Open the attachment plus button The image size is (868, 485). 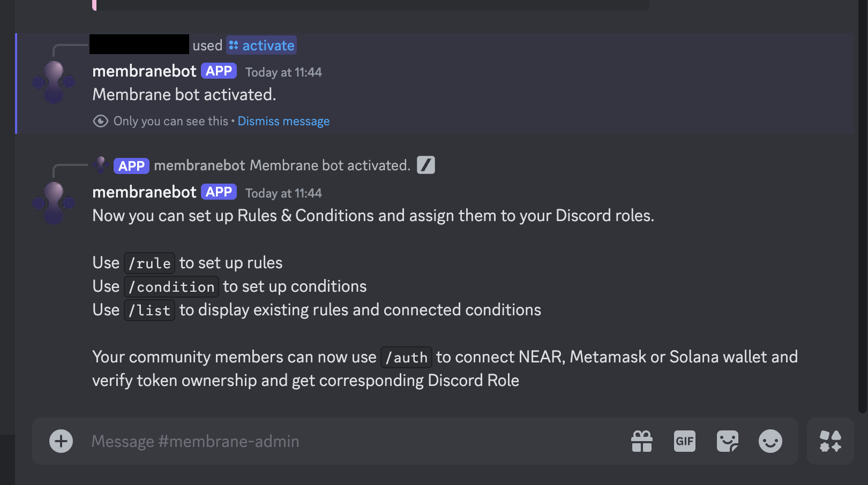[x=61, y=441]
